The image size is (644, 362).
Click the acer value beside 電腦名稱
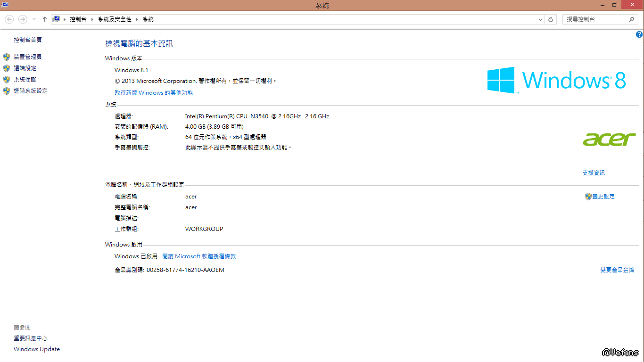tap(191, 197)
